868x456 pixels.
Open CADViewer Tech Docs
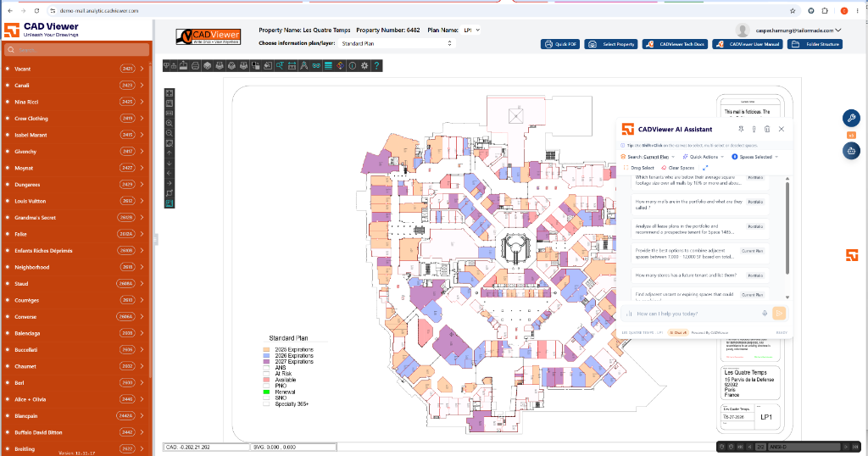tap(676, 44)
